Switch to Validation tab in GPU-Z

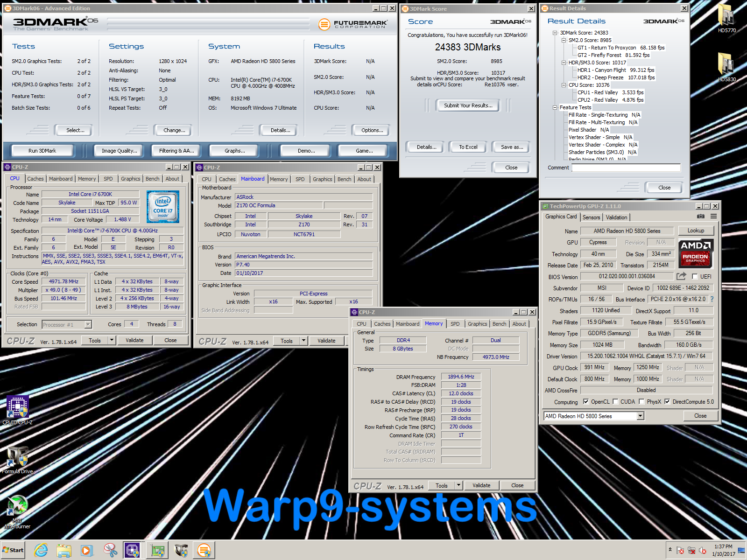[x=616, y=217]
